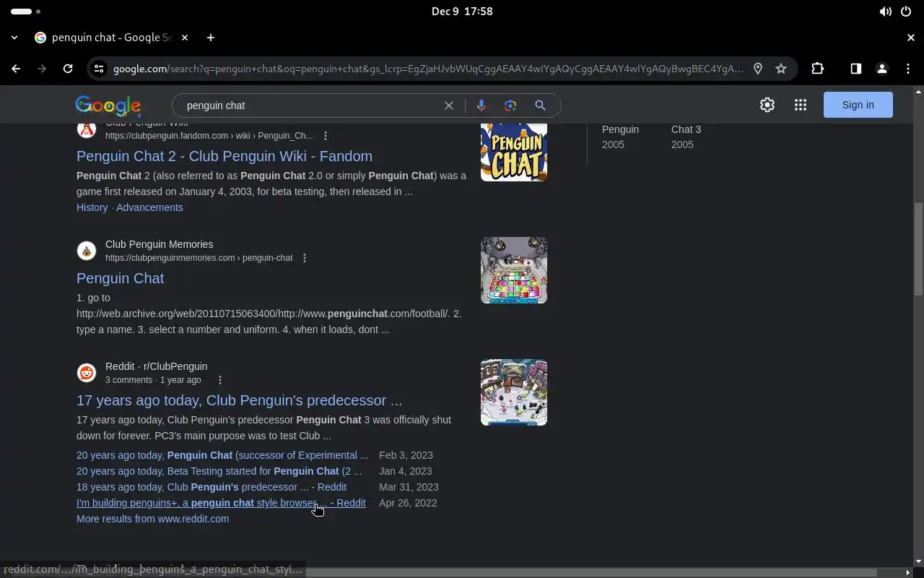Search by image with Google Lens
The width and height of the screenshot is (924, 578).
coord(510,105)
